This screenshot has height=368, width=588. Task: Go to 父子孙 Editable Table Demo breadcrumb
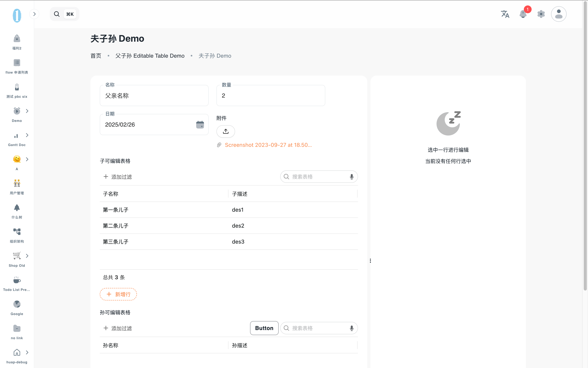point(150,56)
